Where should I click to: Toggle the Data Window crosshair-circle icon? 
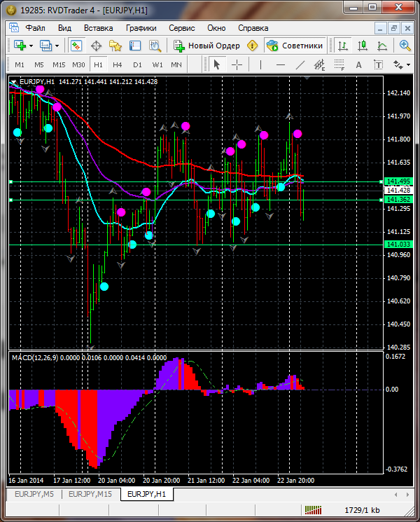(x=96, y=46)
